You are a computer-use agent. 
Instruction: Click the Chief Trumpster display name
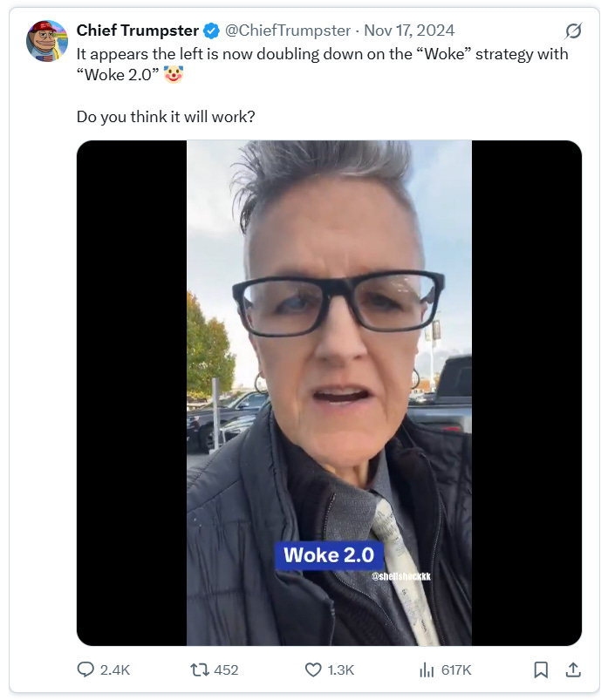[138, 31]
